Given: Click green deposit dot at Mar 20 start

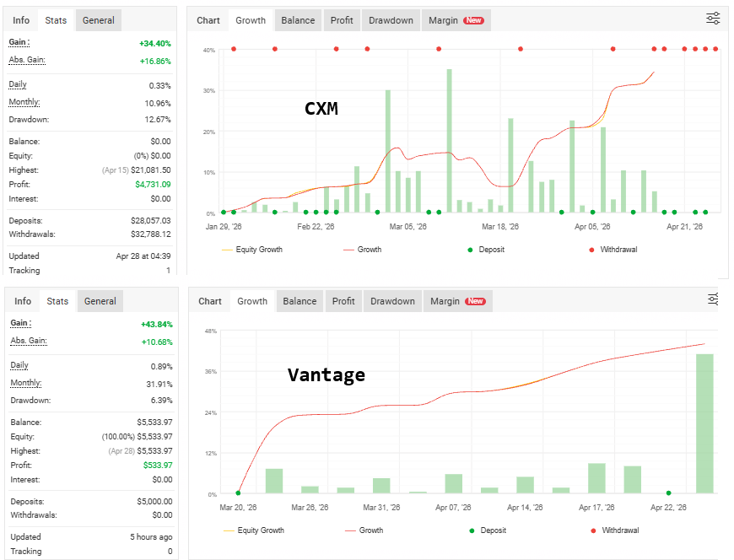Looking at the screenshot, I should (238, 493).
